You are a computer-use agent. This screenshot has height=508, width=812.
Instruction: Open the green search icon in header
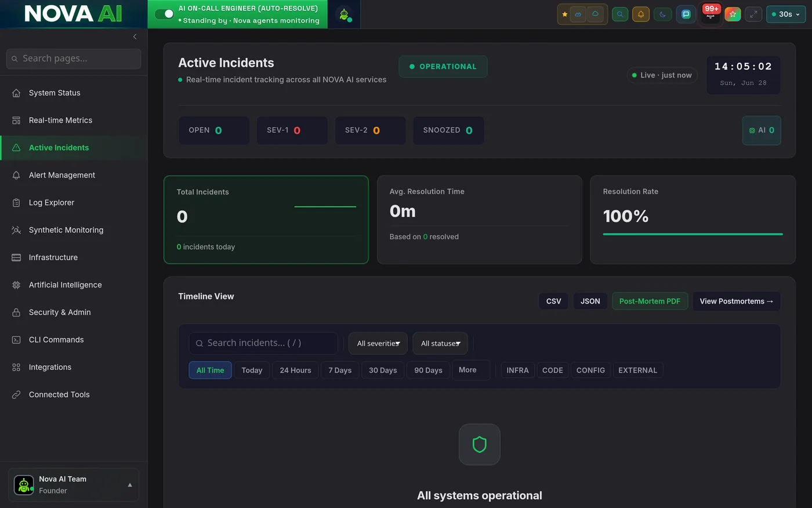620,15
